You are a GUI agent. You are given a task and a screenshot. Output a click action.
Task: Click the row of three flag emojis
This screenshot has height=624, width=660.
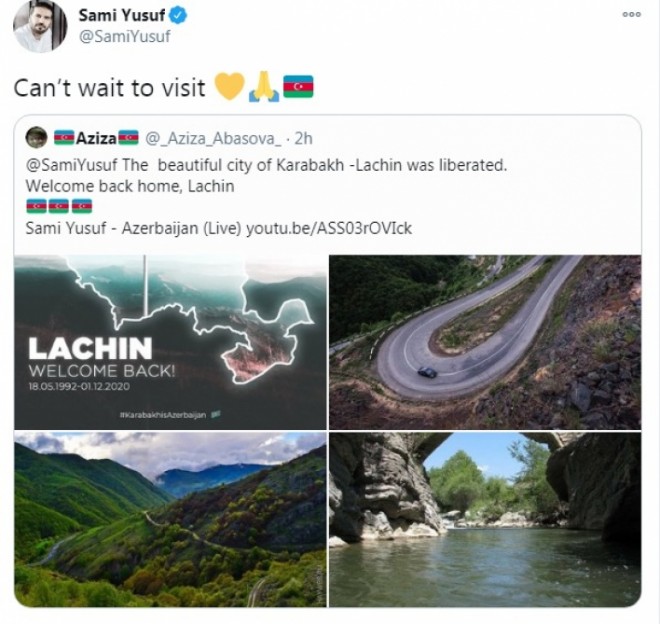59,206
